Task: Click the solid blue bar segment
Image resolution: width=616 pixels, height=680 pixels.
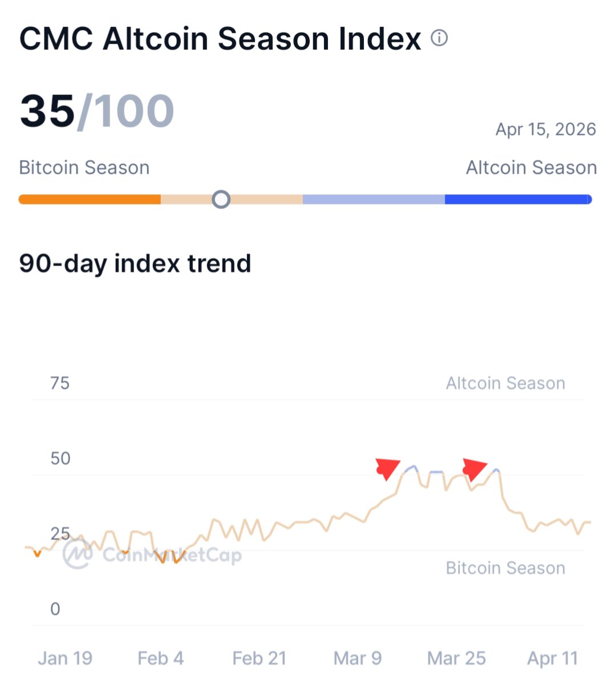Action: point(518,200)
